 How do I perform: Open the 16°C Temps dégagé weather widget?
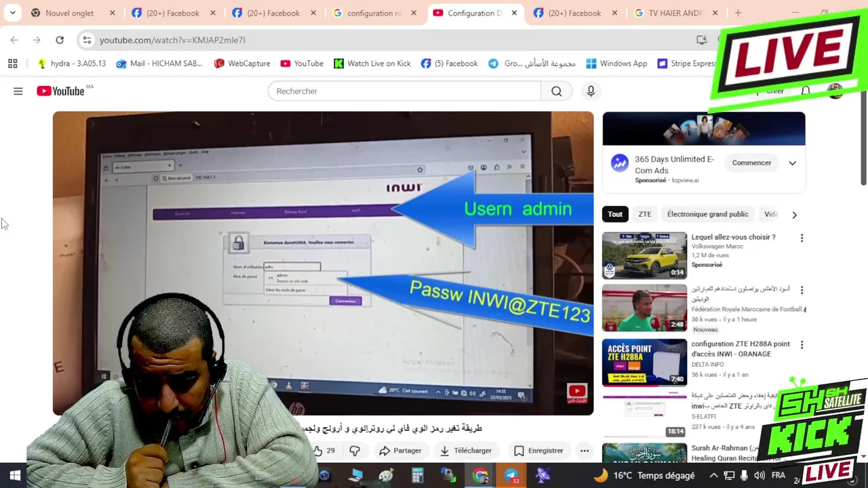click(x=644, y=475)
